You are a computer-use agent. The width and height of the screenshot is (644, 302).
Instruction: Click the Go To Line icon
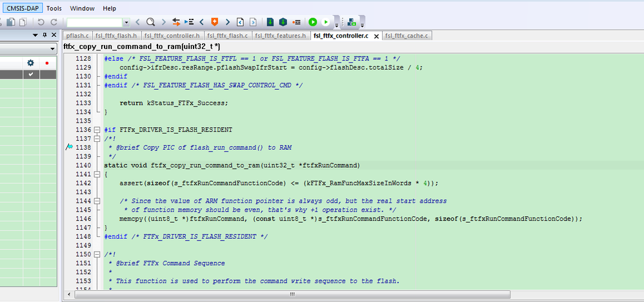[x=189, y=22]
